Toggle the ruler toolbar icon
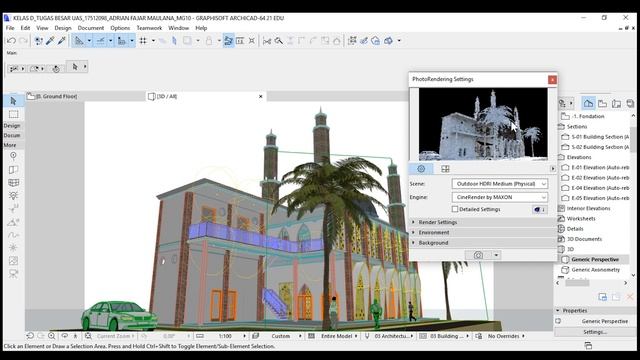 tap(122, 40)
